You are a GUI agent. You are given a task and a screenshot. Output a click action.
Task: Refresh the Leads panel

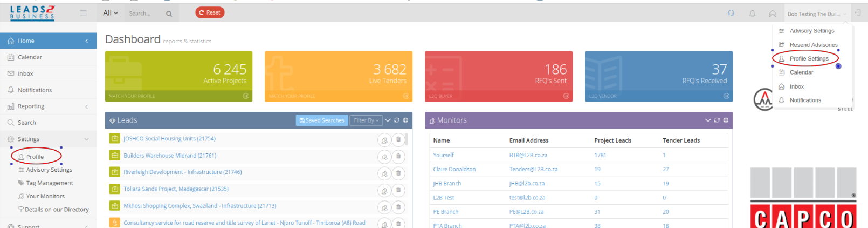click(x=397, y=120)
